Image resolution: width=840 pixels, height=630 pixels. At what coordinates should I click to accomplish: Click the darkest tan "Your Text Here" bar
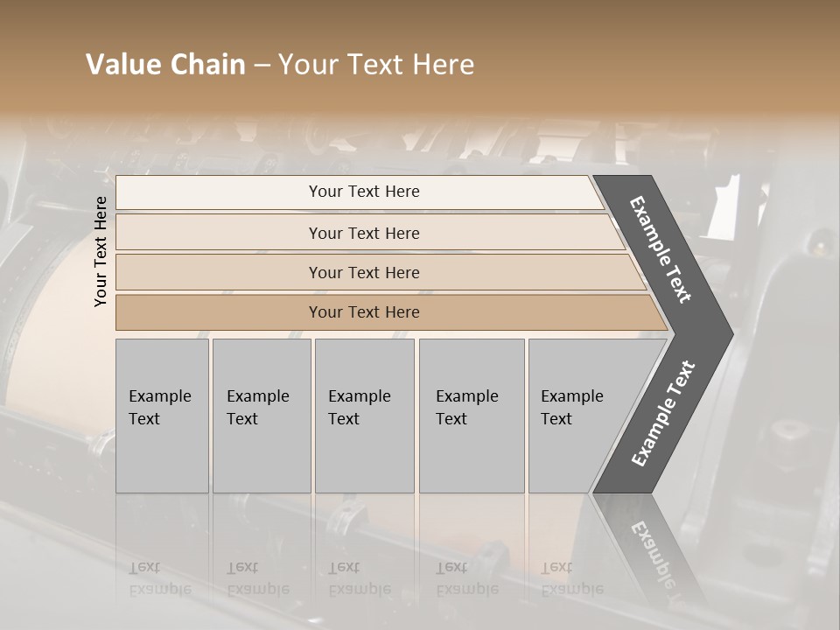click(x=363, y=312)
